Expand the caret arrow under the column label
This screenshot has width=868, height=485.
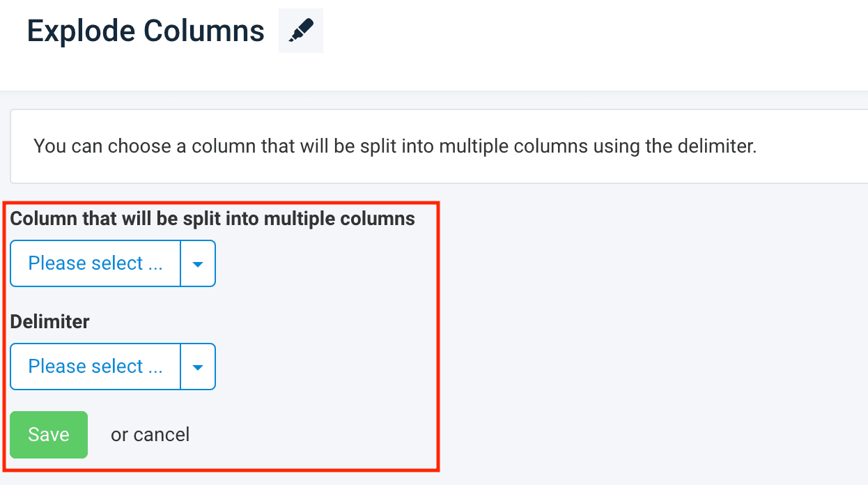(198, 264)
